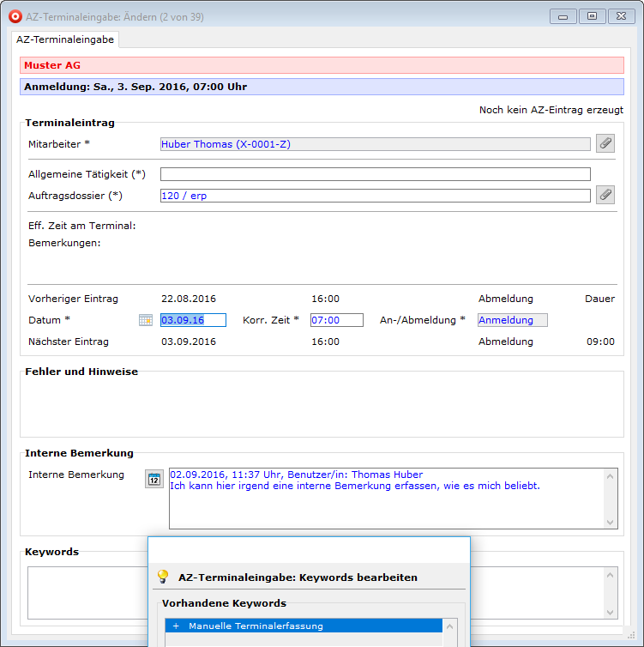Minimize the AZ-Terminaleingabe window
644x647 pixels.
563,16
